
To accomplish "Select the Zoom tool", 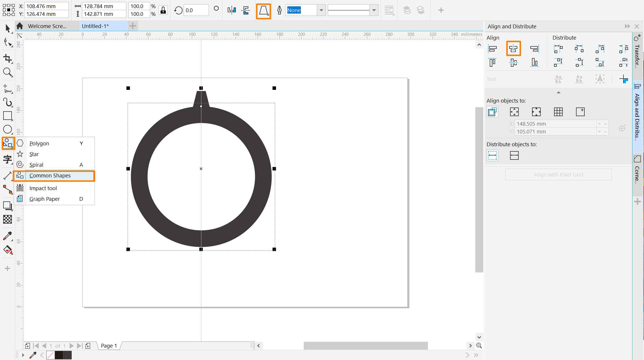I will click(8, 73).
